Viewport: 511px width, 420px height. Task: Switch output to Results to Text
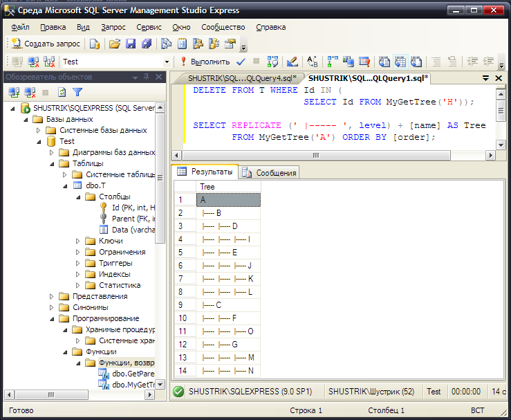[384, 62]
